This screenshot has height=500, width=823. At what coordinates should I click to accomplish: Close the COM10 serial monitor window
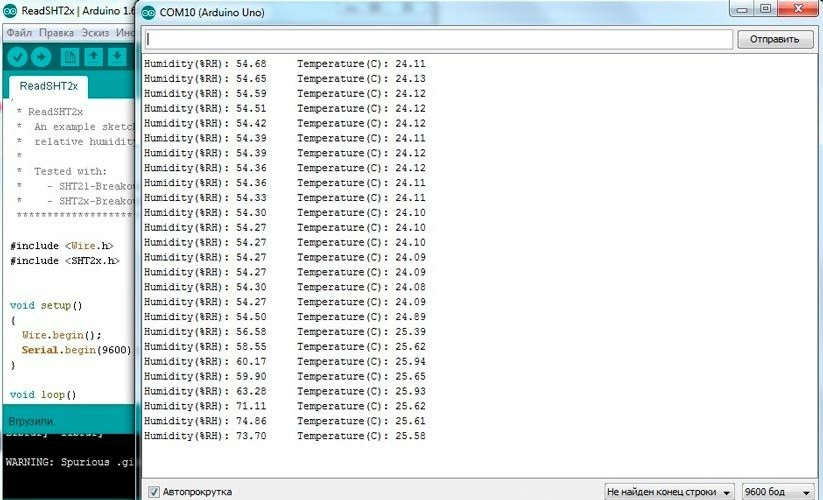(798, 9)
